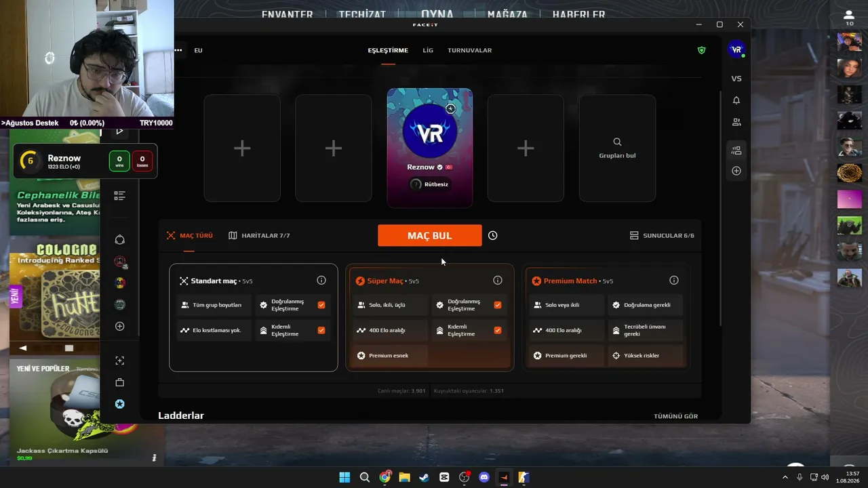This screenshot has height=488, width=868.
Task: Open OYNA in the CS2 top menu
Action: click(x=437, y=14)
